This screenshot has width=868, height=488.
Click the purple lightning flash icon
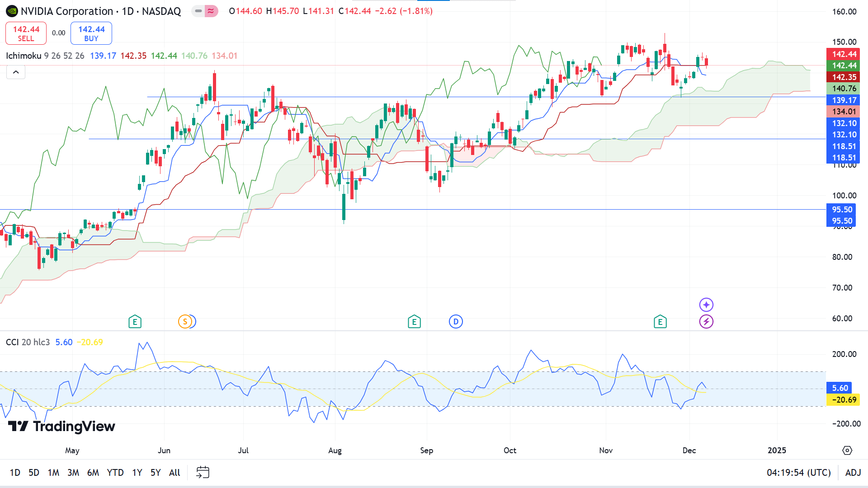point(706,322)
